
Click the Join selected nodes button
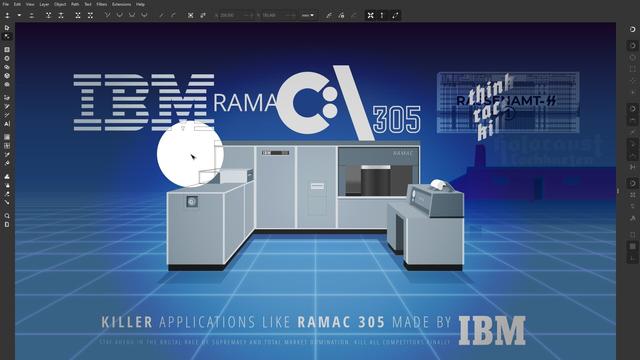click(48, 15)
